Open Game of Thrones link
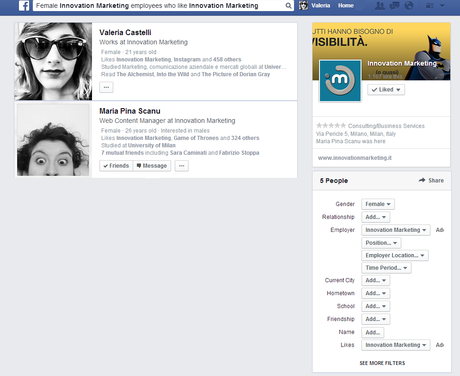 [x=196, y=138]
